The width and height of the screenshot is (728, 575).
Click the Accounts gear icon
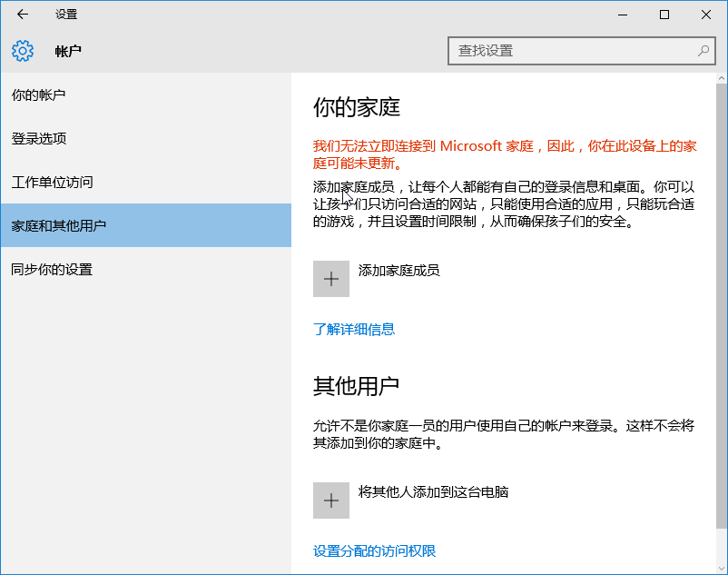click(x=23, y=51)
